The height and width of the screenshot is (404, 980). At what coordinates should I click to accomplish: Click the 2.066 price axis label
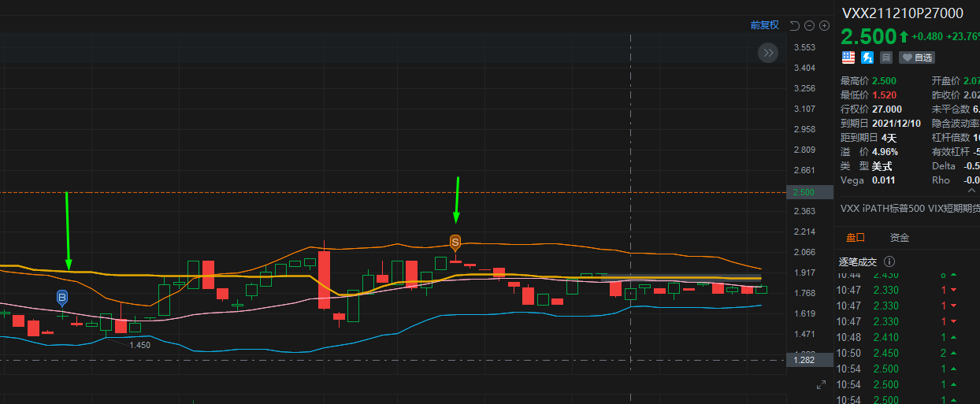click(x=804, y=252)
